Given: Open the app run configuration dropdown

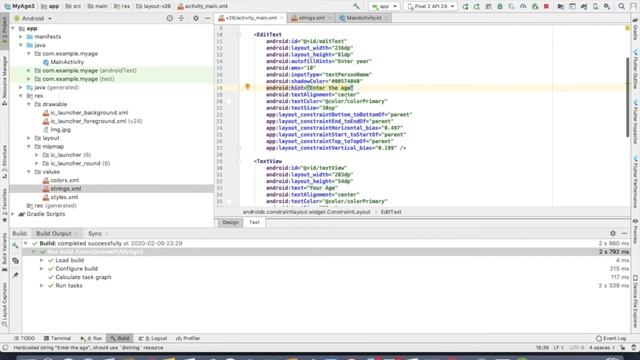Looking at the screenshot, I should 384,6.
